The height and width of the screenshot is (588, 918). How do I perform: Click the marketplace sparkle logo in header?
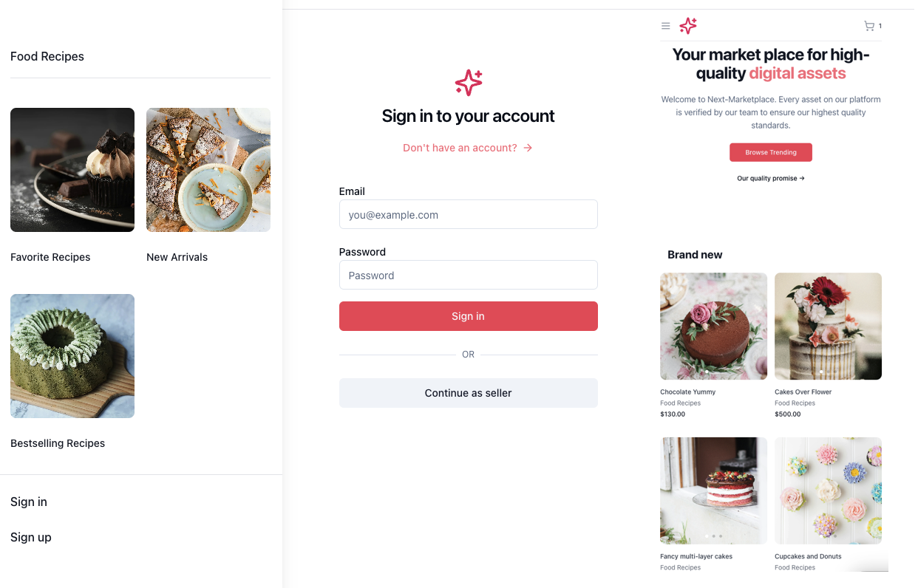click(x=688, y=26)
